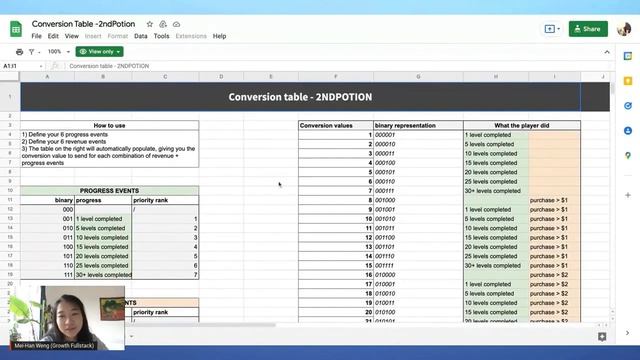Click the presenter video thumbnail
Image resolution: width=640 pixels, height=360 pixels.
tap(67, 318)
